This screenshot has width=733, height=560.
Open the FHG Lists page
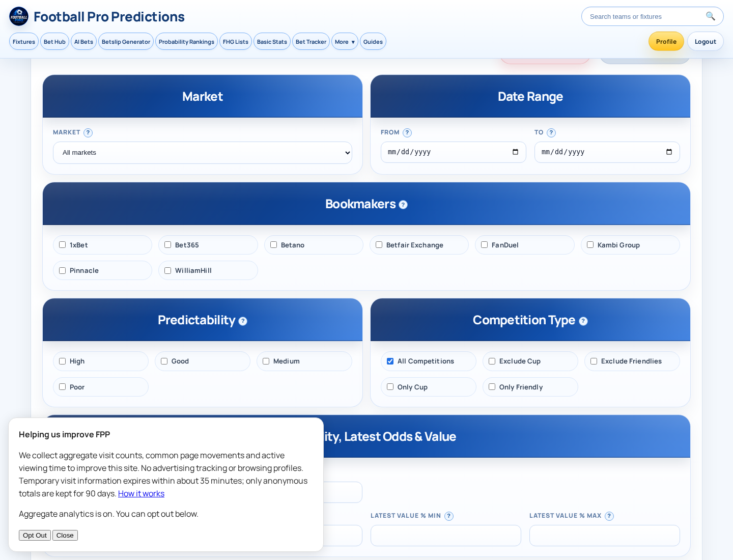point(236,42)
